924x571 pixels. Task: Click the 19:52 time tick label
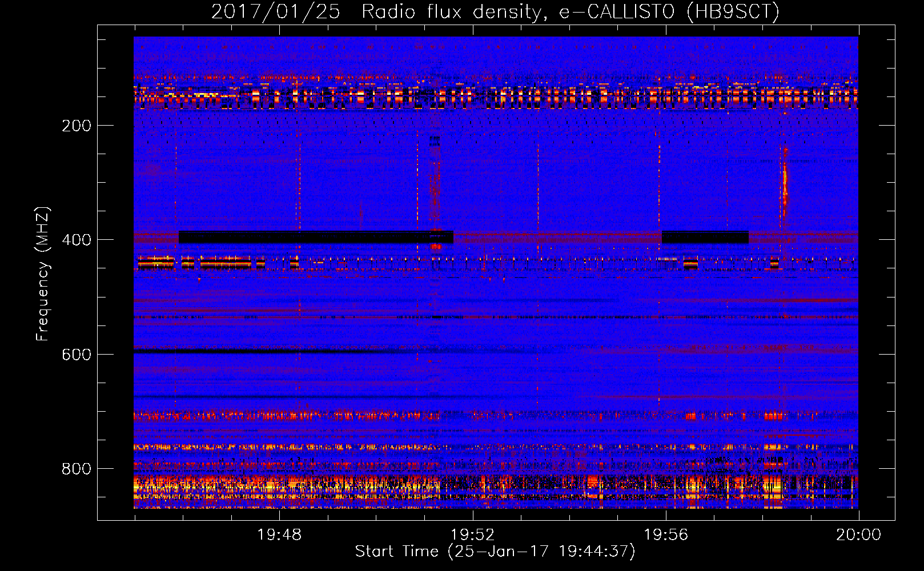point(472,535)
